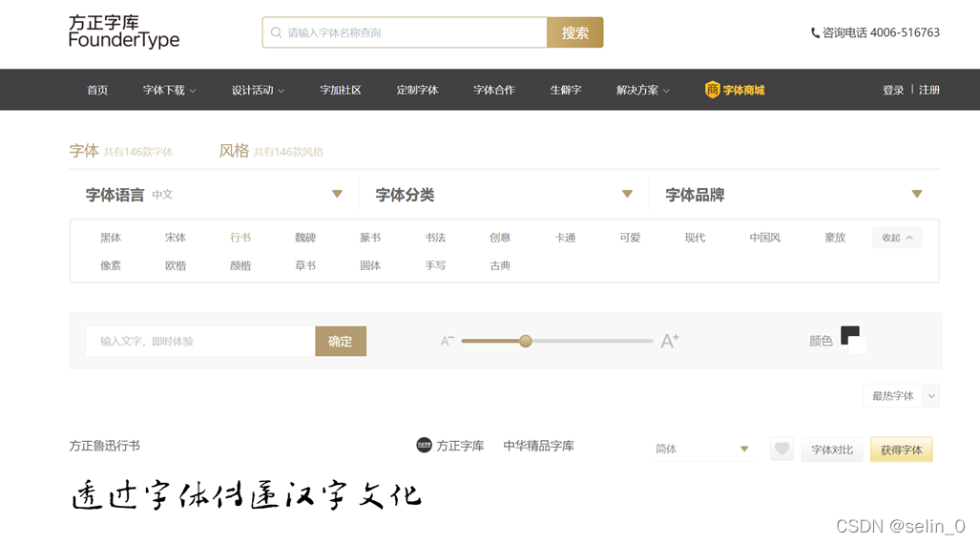Select the 书法 category
The width and height of the screenshot is (980, 544).
click(436, 238)
